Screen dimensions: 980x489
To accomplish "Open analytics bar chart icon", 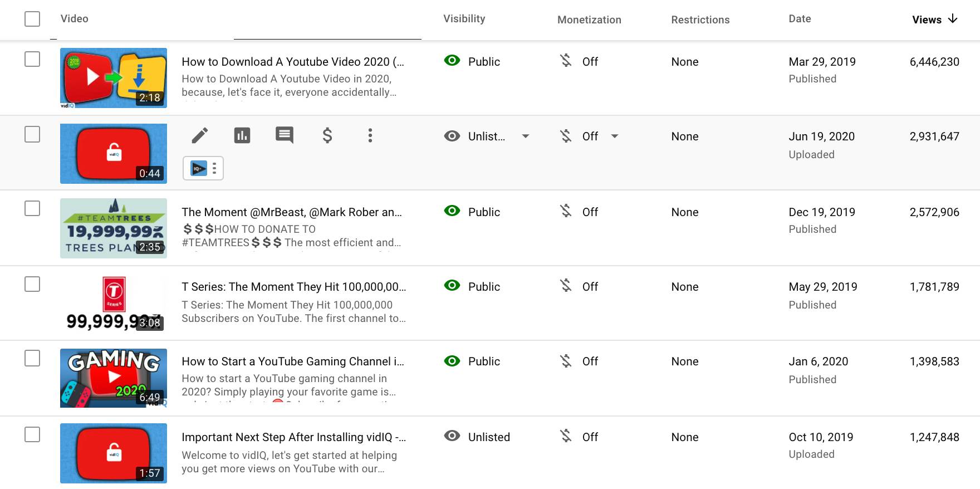I will click(242, 135).
